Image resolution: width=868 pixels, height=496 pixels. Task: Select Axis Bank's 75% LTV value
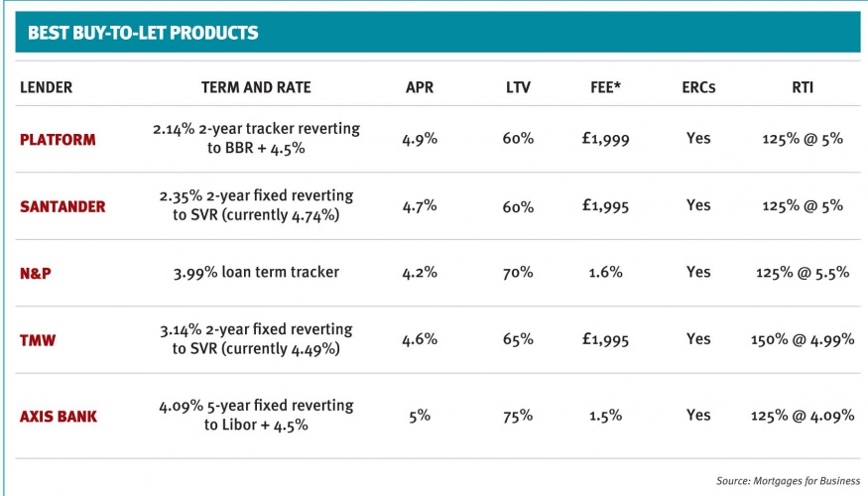click(518, 416)
